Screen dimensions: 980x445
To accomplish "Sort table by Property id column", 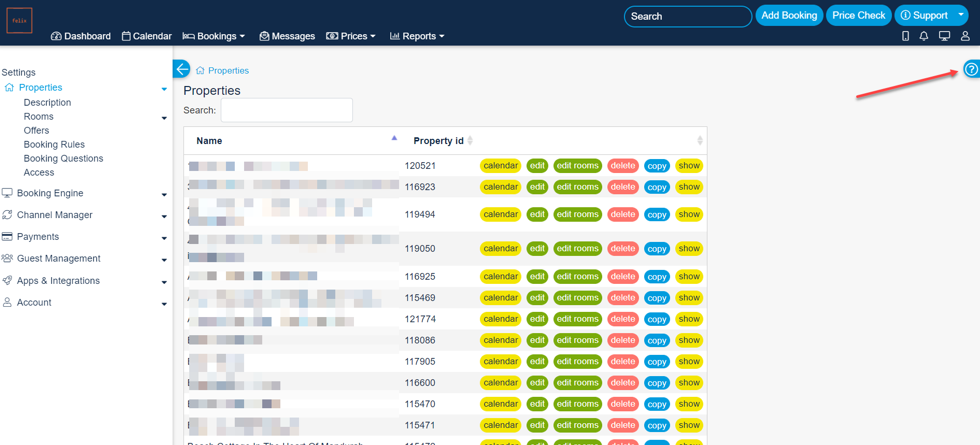I will click(438, 141).
